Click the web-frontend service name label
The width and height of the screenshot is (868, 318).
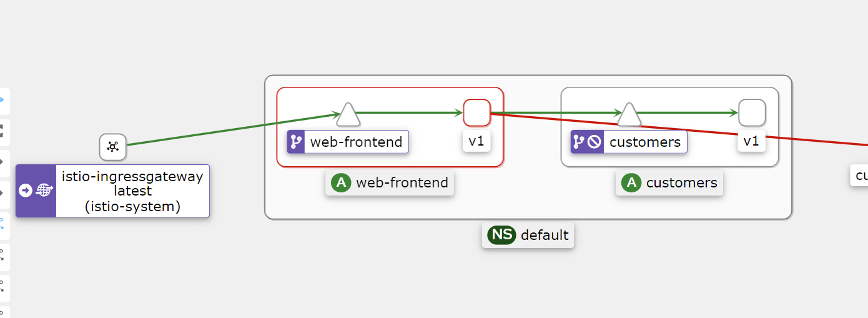356,142
